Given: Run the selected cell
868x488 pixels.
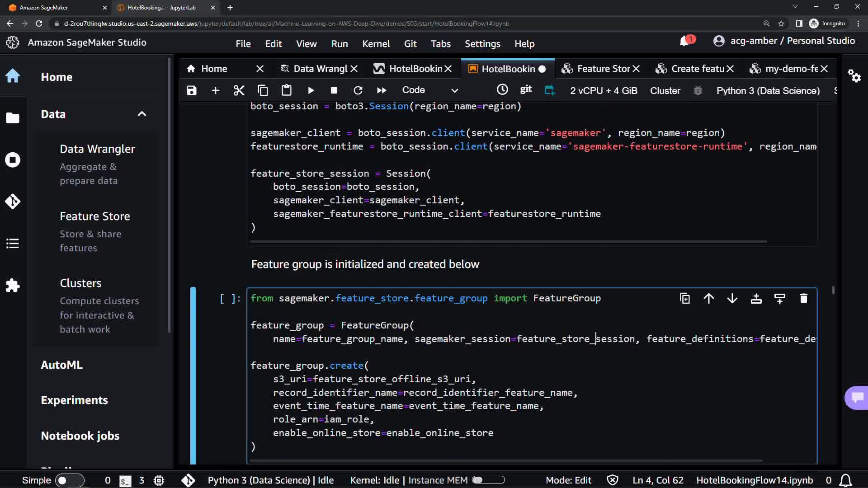Looking at the screenshot, I should coord(311,90).
